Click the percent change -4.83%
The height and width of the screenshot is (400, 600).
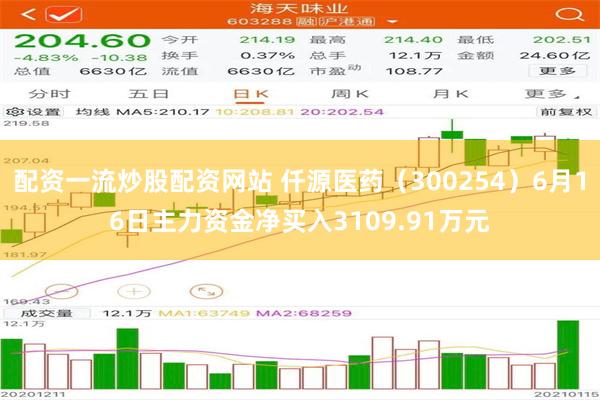click(46, 58)
